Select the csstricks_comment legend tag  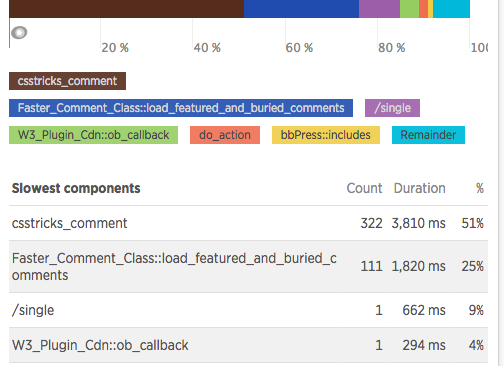(67, 81)
